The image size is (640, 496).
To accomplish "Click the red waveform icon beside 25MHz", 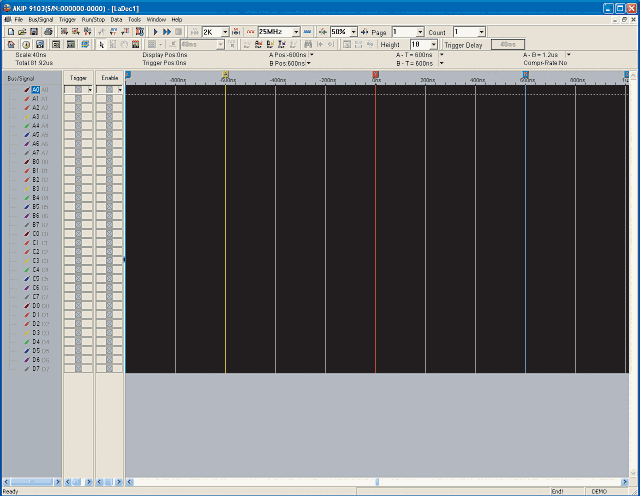I will pos(250,32).
